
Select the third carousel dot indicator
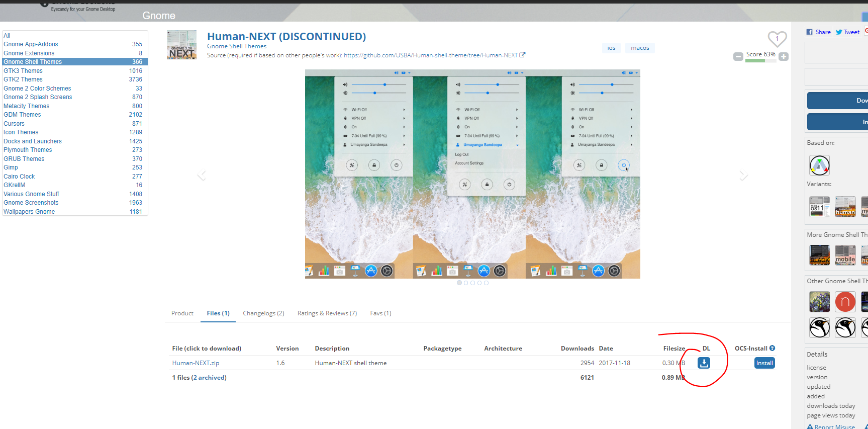472,283
